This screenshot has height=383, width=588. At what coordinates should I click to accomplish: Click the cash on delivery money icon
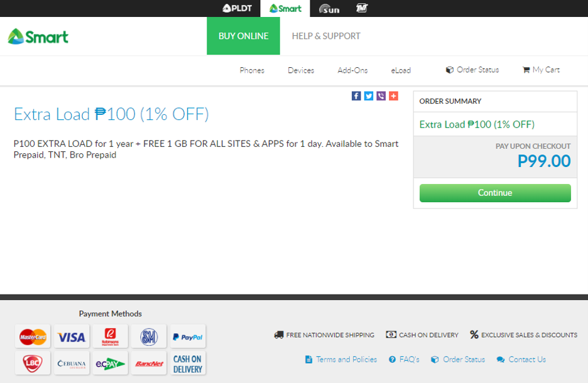[x=391, y=334]
